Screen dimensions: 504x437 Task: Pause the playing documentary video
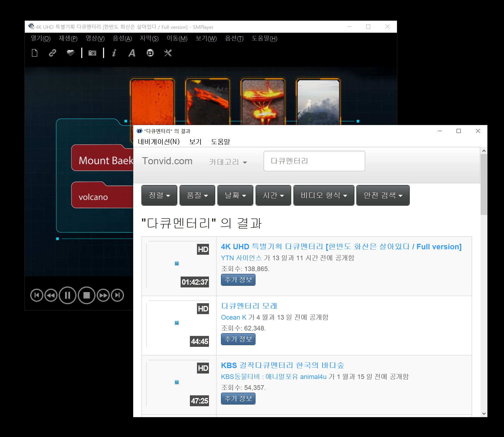(67, 295)
